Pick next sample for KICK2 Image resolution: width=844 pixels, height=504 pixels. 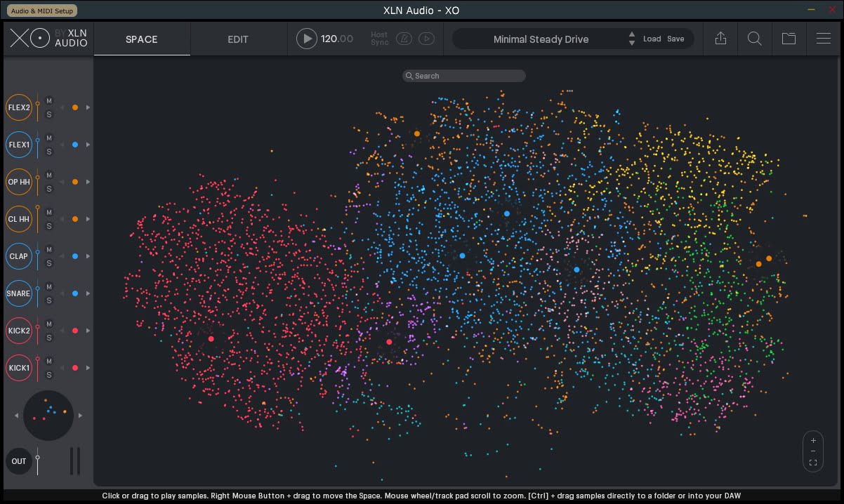pyautogui.click(x=88, y=331)
